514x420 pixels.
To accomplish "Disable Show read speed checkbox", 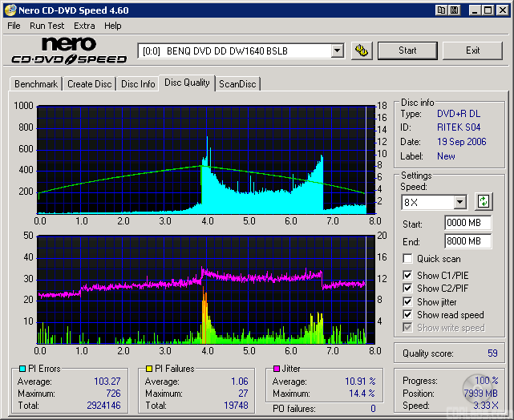I will click(x=408, y=314).
